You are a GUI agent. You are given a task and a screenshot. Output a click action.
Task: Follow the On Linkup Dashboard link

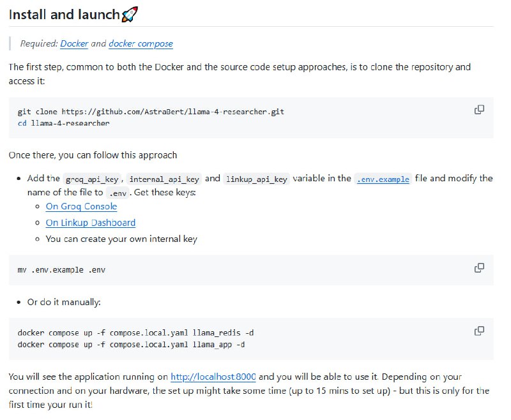tap(90, 223)
